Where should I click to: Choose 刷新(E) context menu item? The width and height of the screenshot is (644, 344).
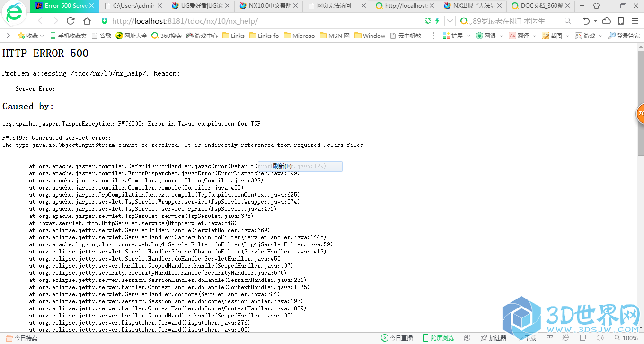pyautogui.click(x=300, y=166)
